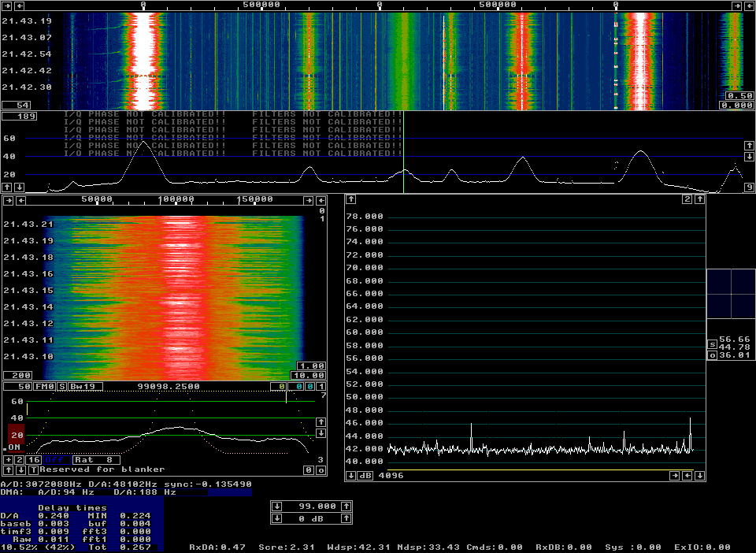Click the yellow marker bar near the top-right of the blanker spectrum
Screen dimensions: 756x553
point(287,397)
